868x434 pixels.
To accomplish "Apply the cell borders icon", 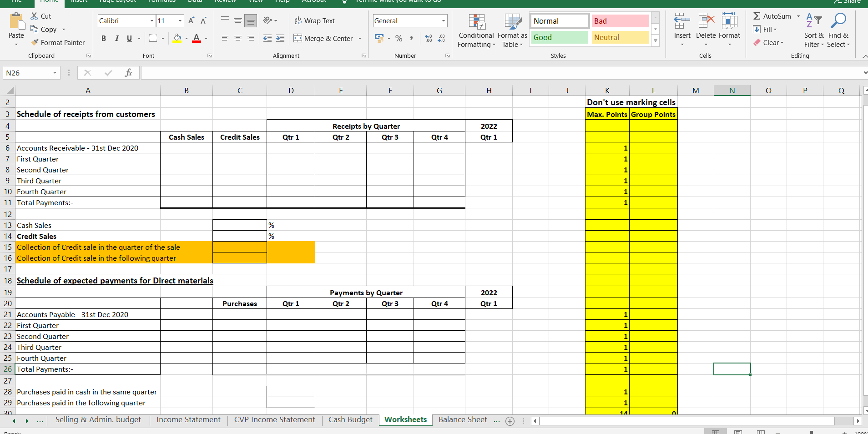I will (153, 38).
